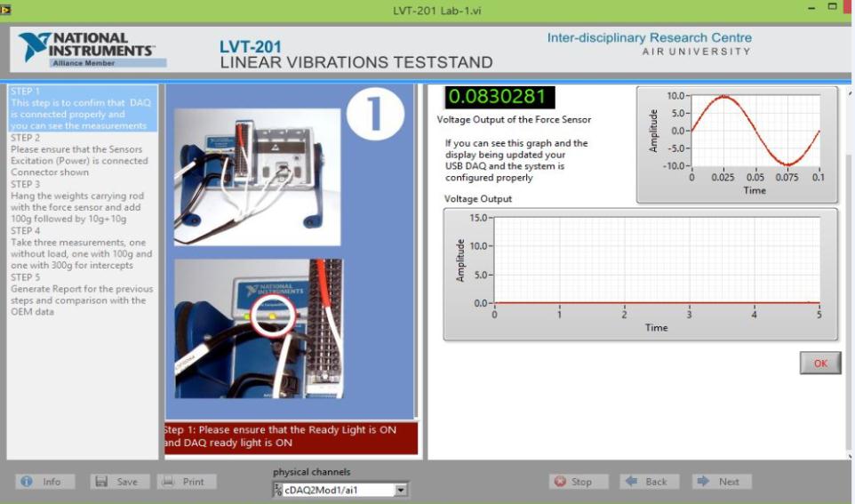
Task: Click the Next arrow icon
Action: pyautogui.click(x=703, y=481)
